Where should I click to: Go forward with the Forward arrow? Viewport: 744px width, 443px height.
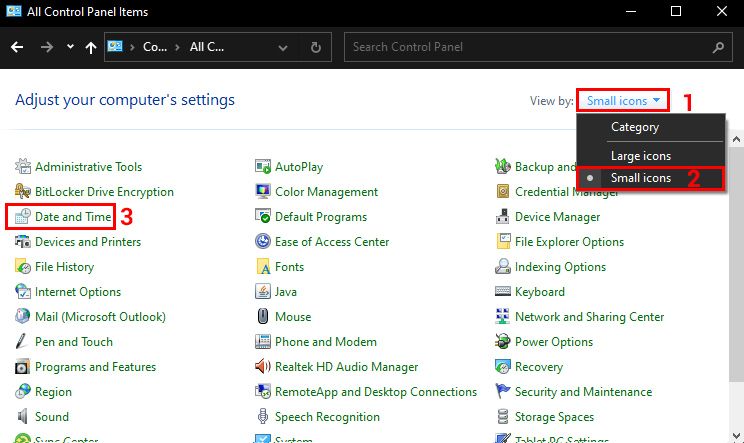point(46,47)
